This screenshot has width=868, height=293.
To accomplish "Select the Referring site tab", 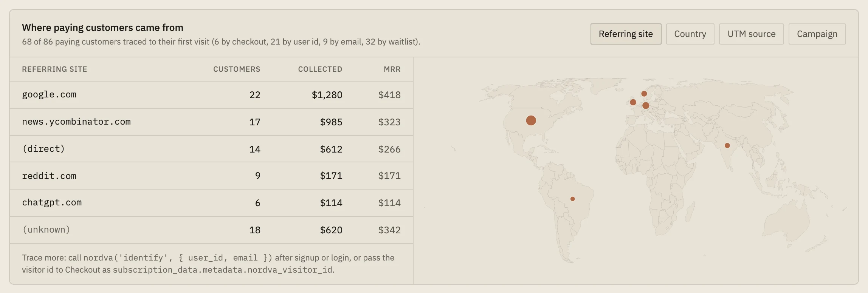I will pyautogui.click(x=626, y=34).
